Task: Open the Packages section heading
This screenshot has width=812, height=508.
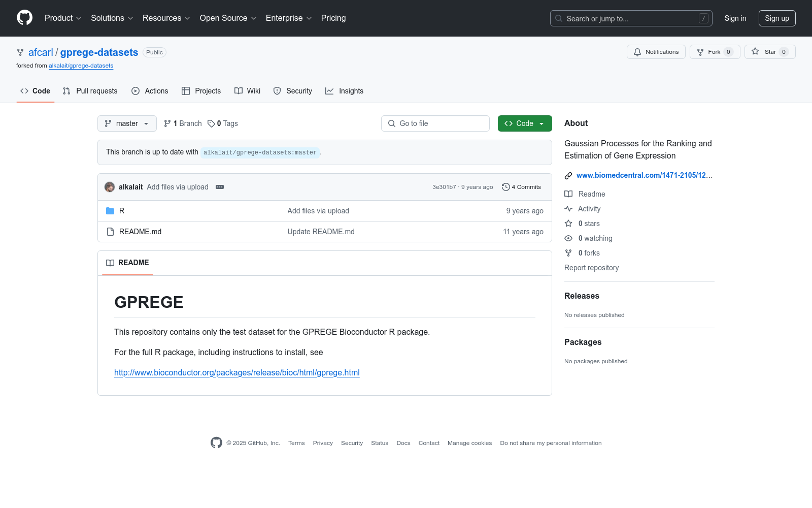Action: [583, 342]
